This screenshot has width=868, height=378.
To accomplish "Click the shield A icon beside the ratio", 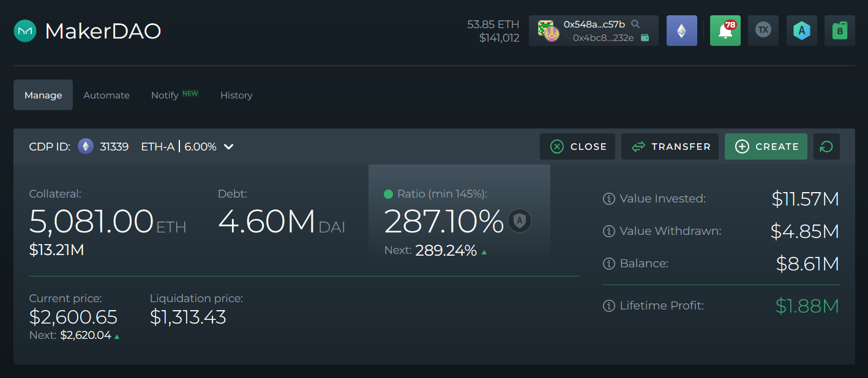I will [x=520, y=221].
